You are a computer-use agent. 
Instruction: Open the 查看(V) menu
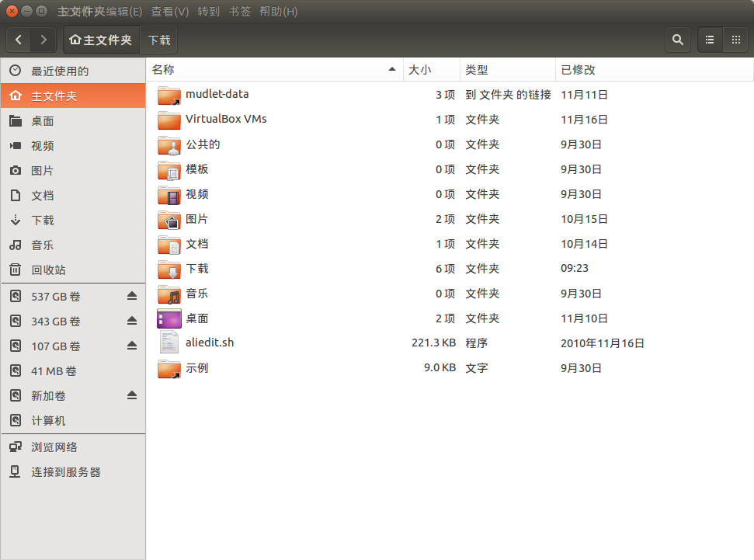[170, 12]
